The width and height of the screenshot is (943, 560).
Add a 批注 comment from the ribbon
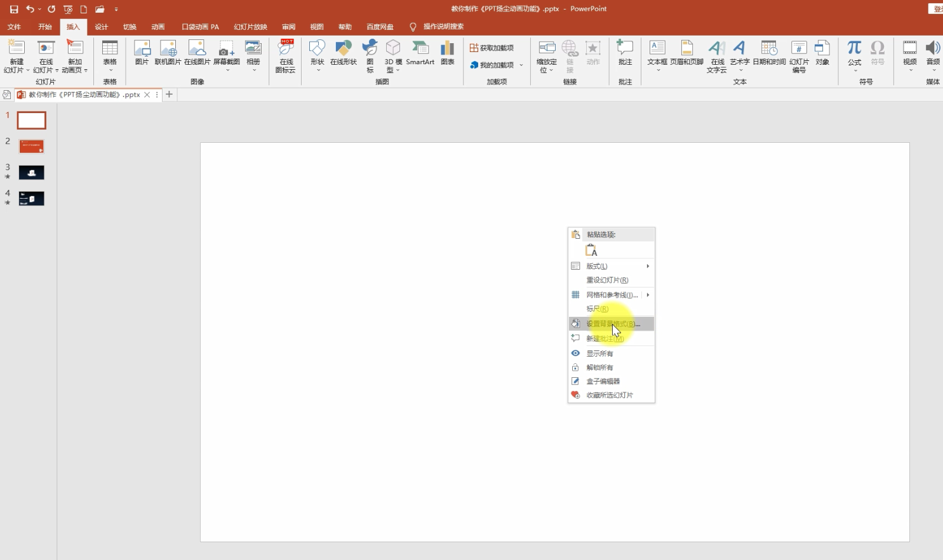coord(625,53)
